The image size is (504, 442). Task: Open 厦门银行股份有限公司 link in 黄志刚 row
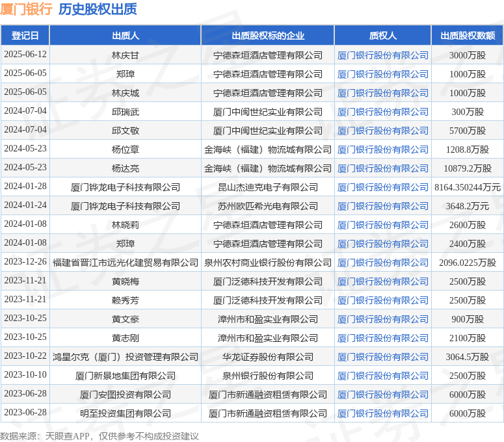pyautogui.click(x=382, y=338)
